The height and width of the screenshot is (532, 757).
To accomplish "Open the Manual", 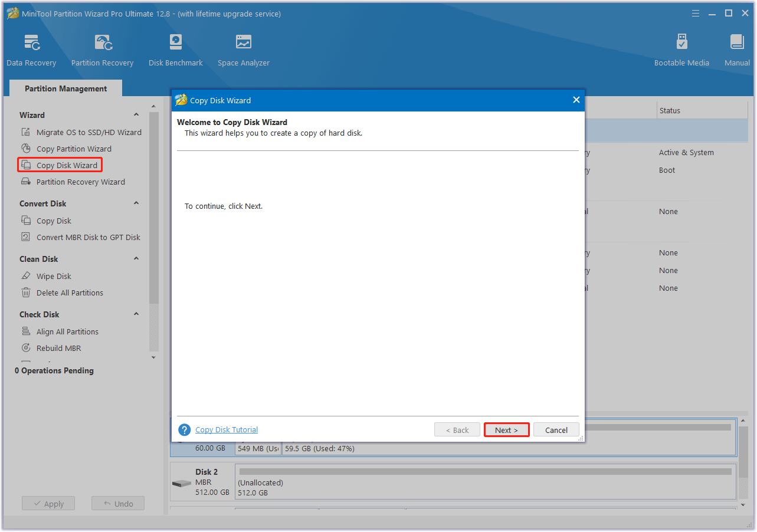I will pos(737,51).
